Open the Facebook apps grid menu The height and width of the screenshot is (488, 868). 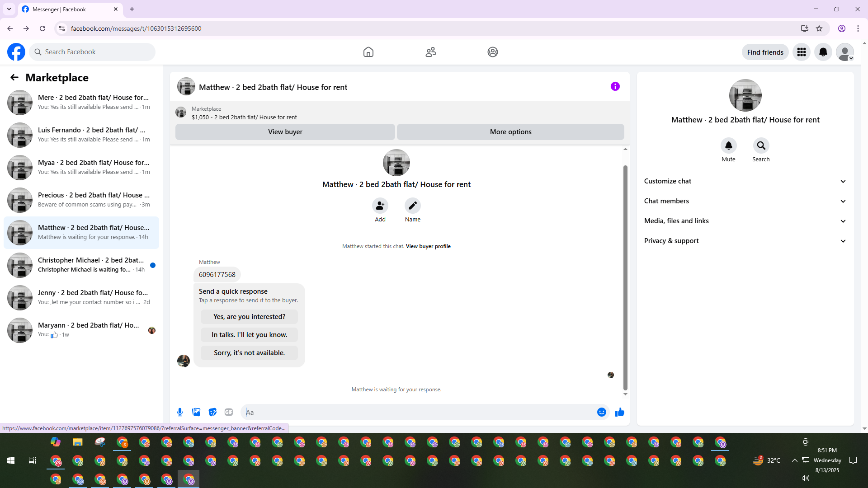pos(801,52)
